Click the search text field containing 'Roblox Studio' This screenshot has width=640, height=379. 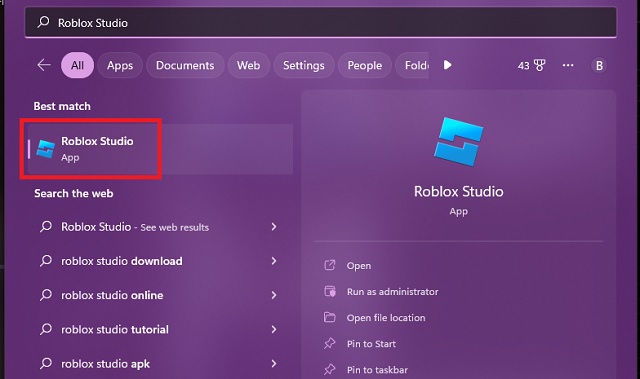(320, 22)
